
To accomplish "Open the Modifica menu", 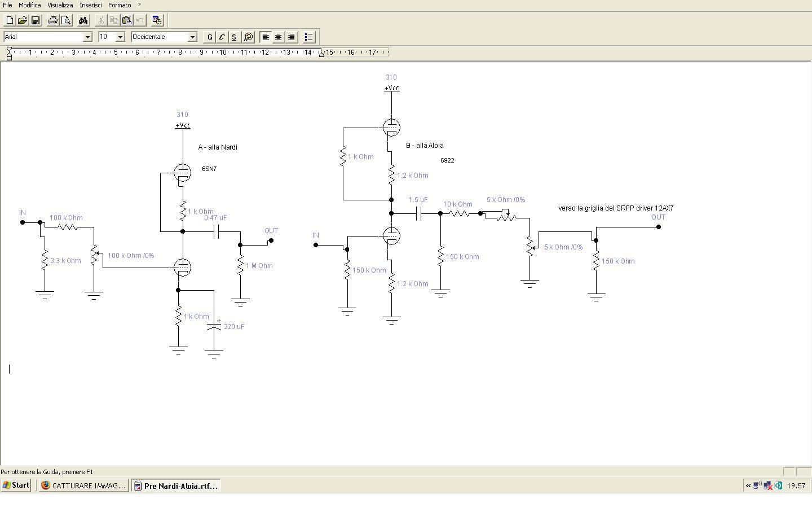I will click(30, 5).
